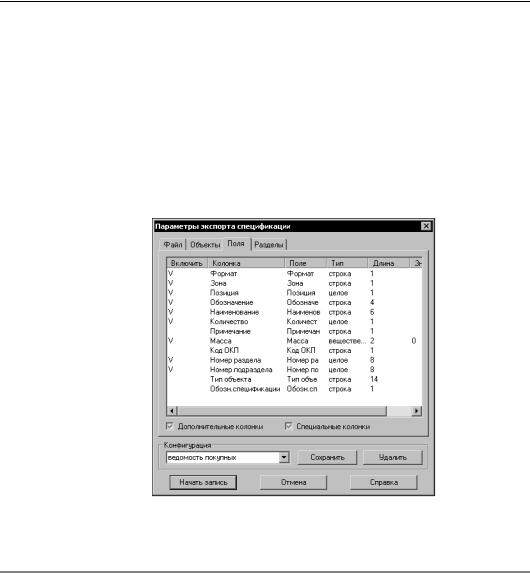Toggle the V mark for Масса row
Viewport: 530px width, 573px height.
click(x=170, y=341)
